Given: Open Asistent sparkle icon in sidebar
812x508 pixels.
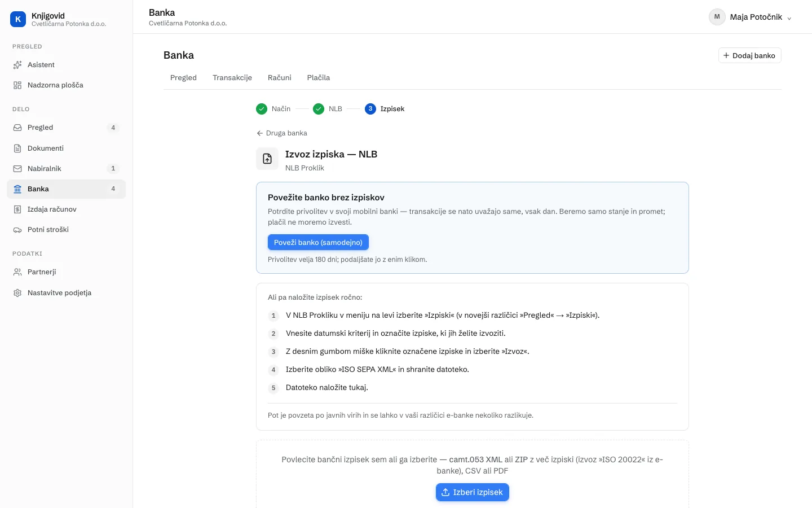Looking at the screenshot, I should pos(17,65).
